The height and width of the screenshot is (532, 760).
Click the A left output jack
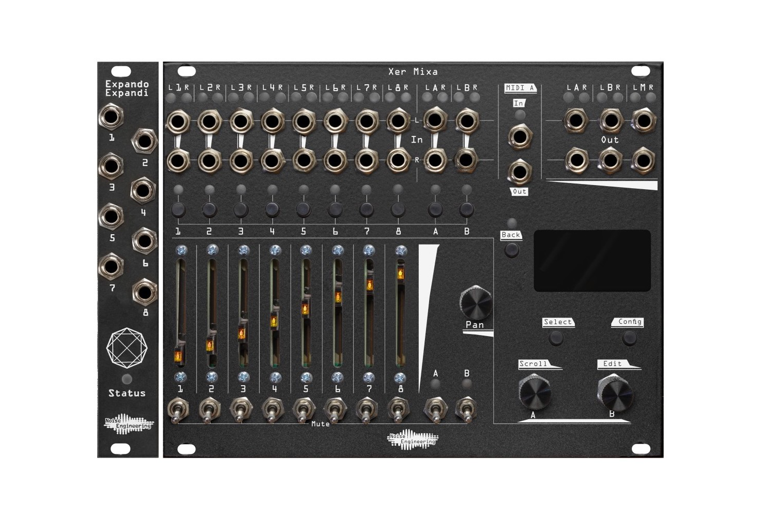click(577, 121)
